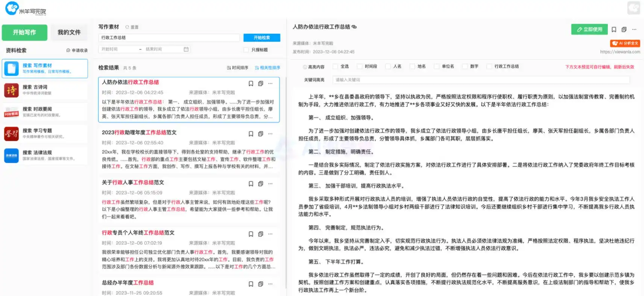Copy the 人防办依法行政工作总结 result card
The width and height of the screenshot is (644, 296).
[x=261, y=83]
